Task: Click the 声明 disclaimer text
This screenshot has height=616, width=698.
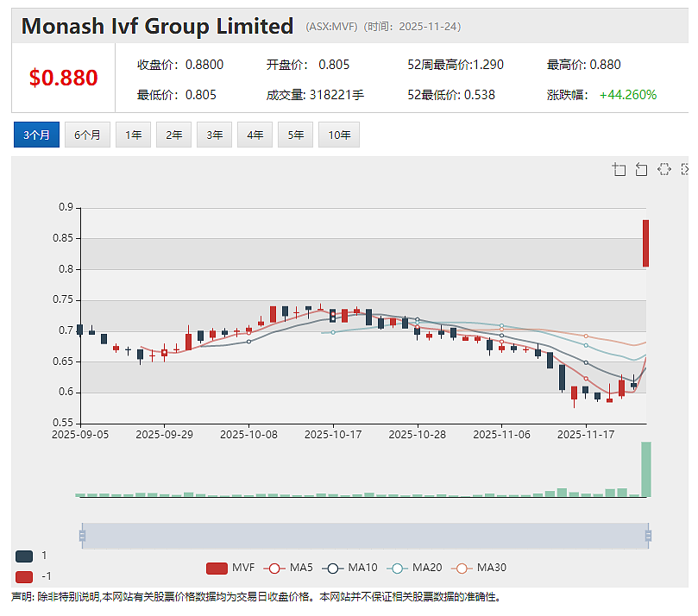Action: click(x=256, y=597)
